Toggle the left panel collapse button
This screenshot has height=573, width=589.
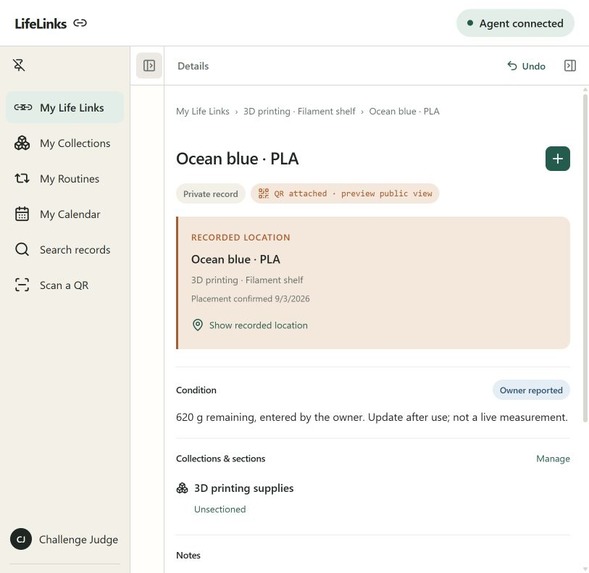point(149,66)
